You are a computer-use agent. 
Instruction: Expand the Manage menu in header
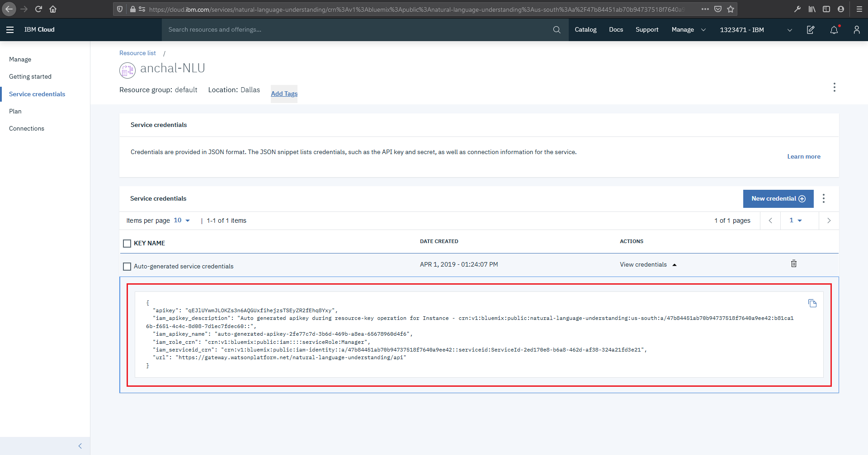[689, 30]
